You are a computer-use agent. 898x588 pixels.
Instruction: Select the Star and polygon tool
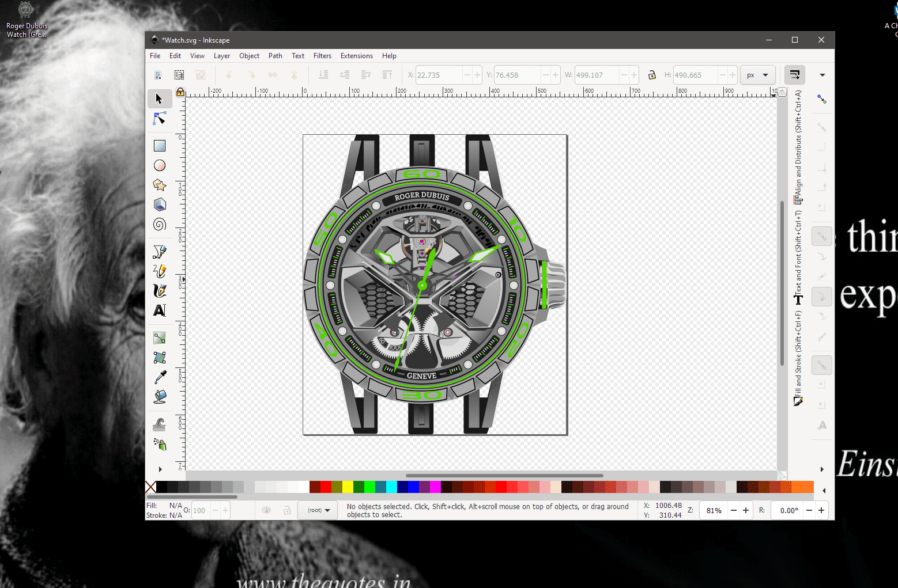coord(160,185)
